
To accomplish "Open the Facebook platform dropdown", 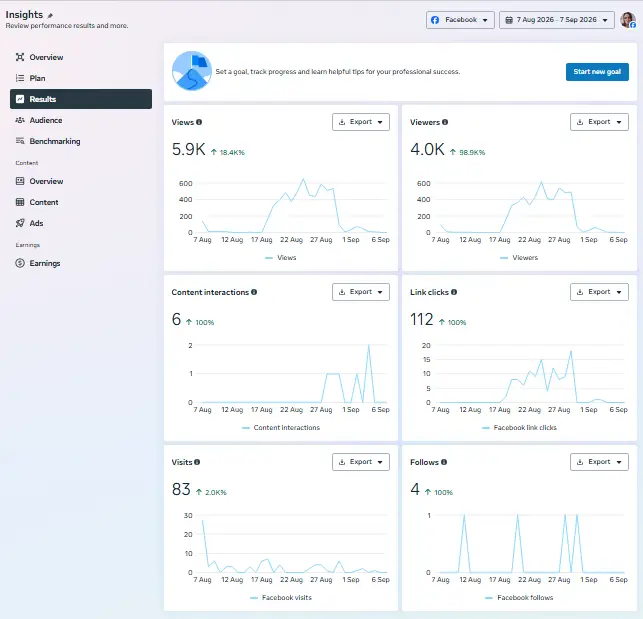I will coord(460,20).
